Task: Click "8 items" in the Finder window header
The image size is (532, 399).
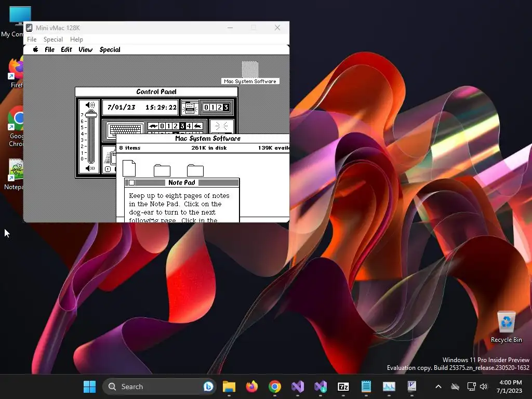Action: [x=129, y=148]
